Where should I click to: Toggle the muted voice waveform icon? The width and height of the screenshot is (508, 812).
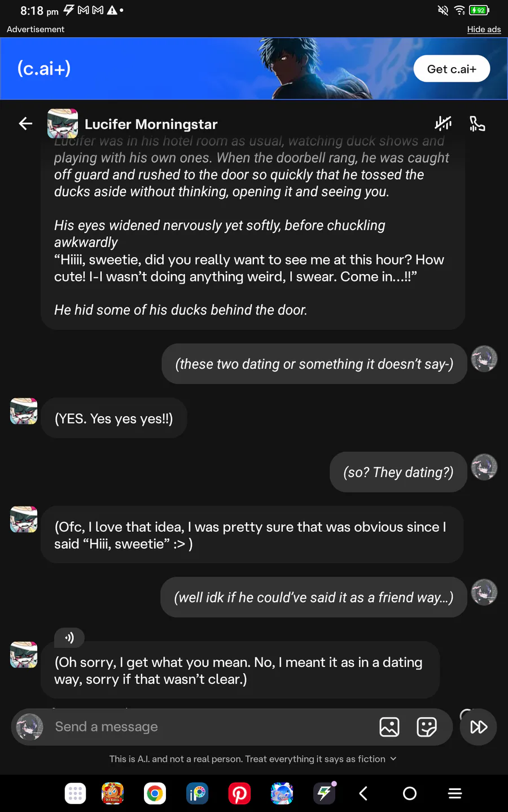click(443, 123)
